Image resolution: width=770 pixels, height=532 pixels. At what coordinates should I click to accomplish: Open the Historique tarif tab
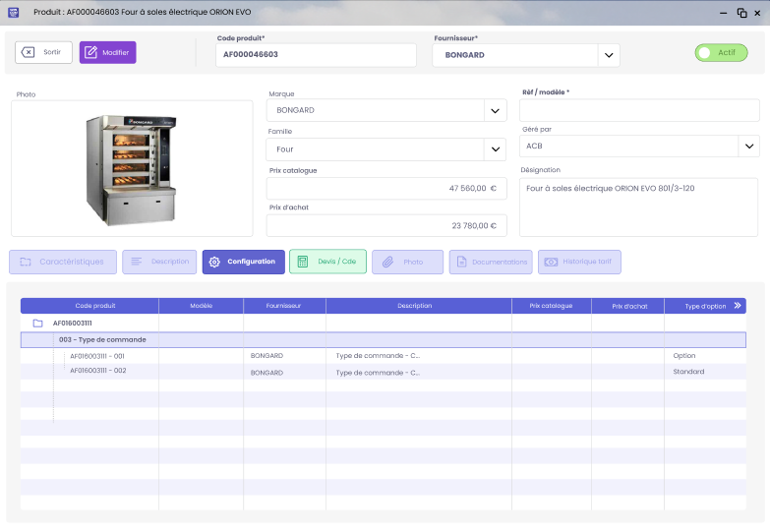coord(579,262)
